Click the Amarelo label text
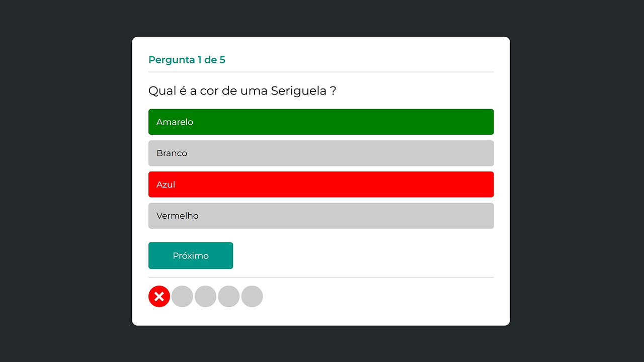The image size is (644, 362). [x=175, y=122]
